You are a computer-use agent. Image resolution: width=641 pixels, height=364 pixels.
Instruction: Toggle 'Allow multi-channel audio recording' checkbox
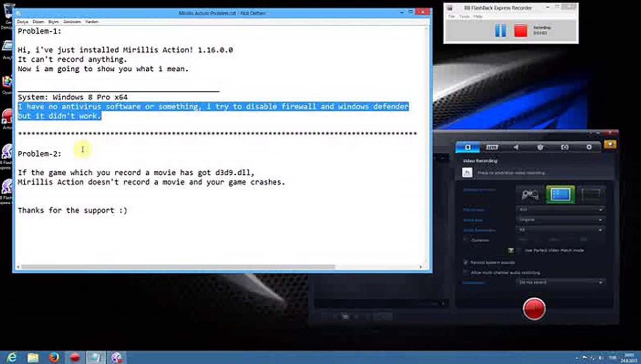(x=466, y=272)
